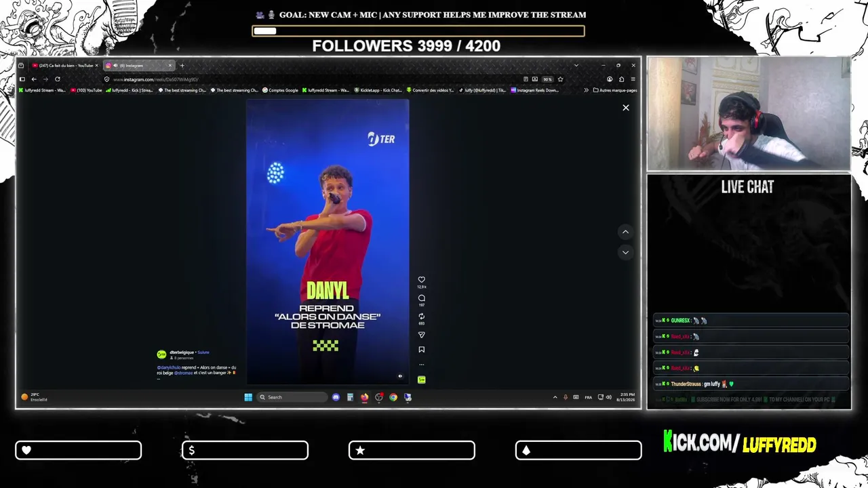Open the 'Kicklet.app - Kick Chat' bookmark
The image size is (868, 488).
pos(378,90)
